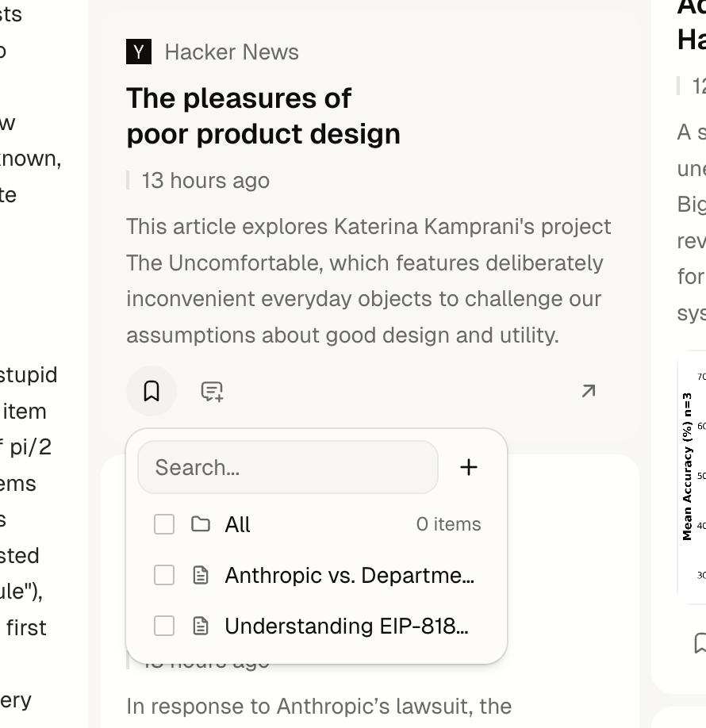Click the Mean Accuracy chart thumbnail

(x=692, y=477)
